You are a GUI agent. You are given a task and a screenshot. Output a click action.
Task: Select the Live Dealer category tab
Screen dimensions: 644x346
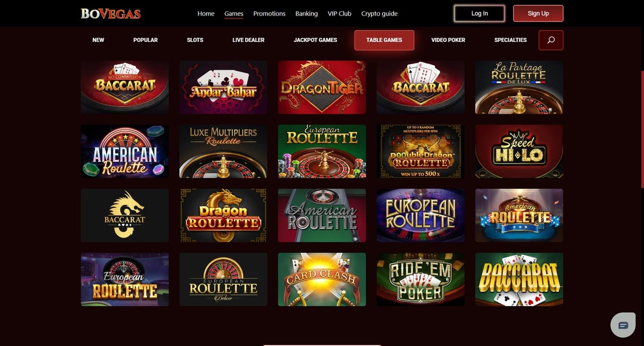tap(248, 40)
